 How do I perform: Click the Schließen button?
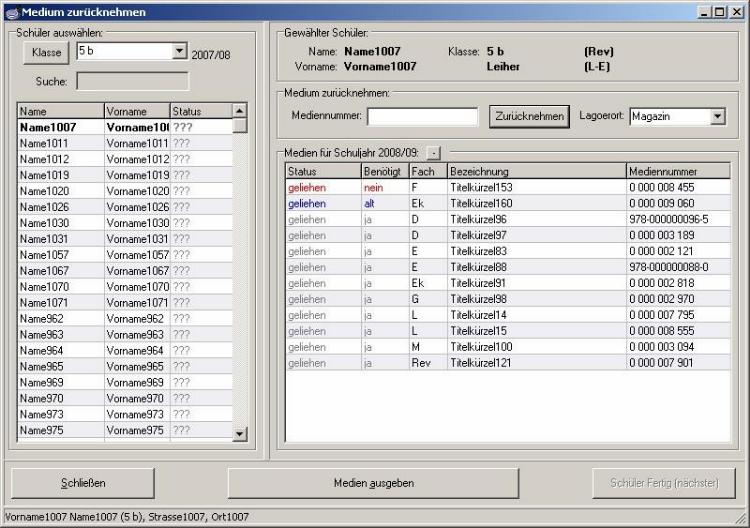coord(83,483)
